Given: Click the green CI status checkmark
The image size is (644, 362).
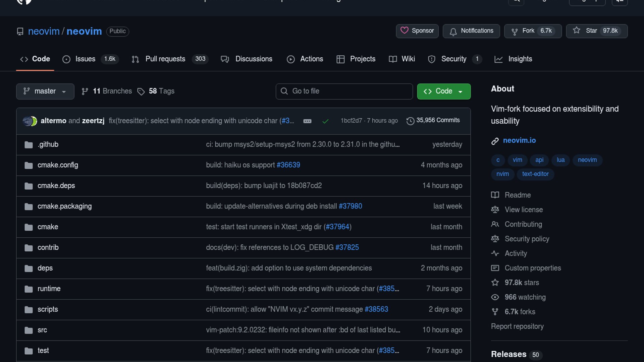Looking at the screenshot, I should pos(325,121).
